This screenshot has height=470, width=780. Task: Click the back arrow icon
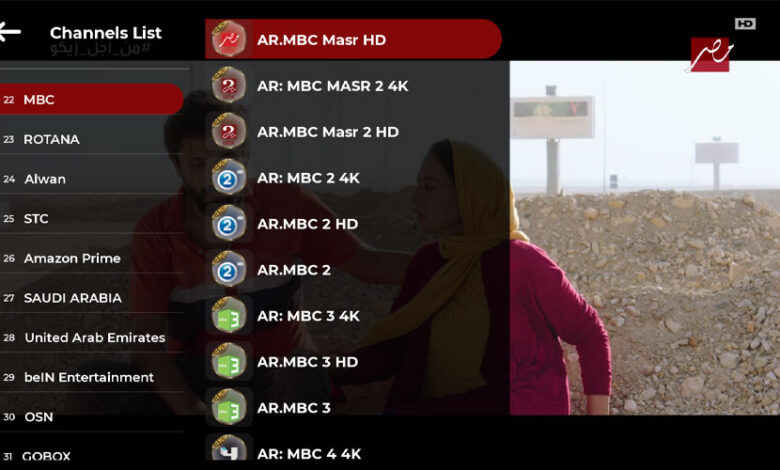[x=9, y=32]
